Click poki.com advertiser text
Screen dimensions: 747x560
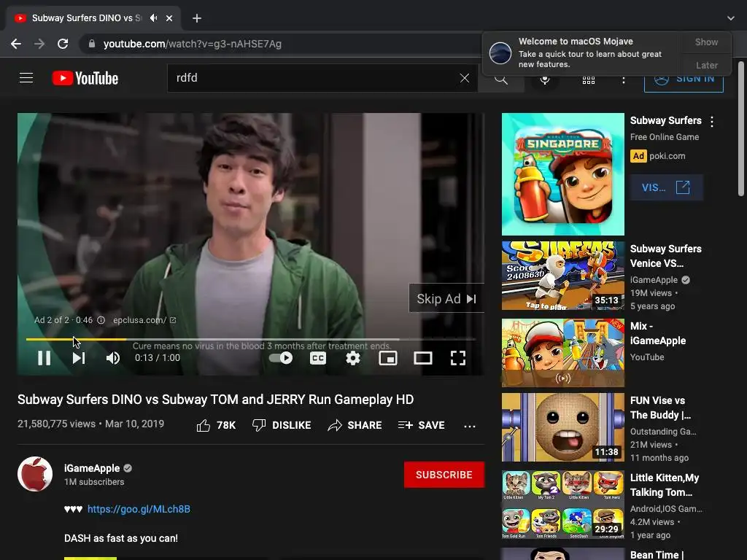(667, 156)
